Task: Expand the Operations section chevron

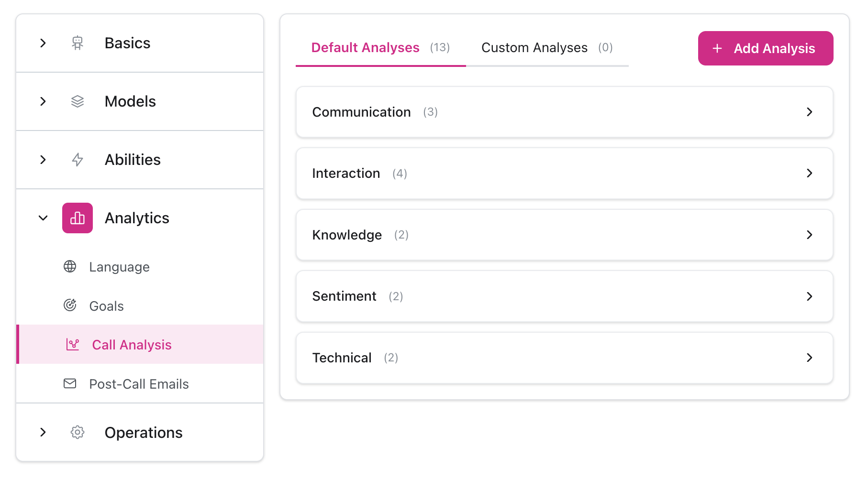Action: pos(43,432)
